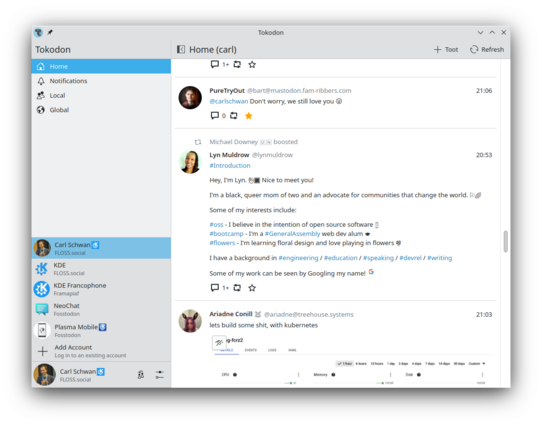This screenshot has height=425, width=542.
Task: Open the #speaking hashtag
Action: click(x=379, y=258)
